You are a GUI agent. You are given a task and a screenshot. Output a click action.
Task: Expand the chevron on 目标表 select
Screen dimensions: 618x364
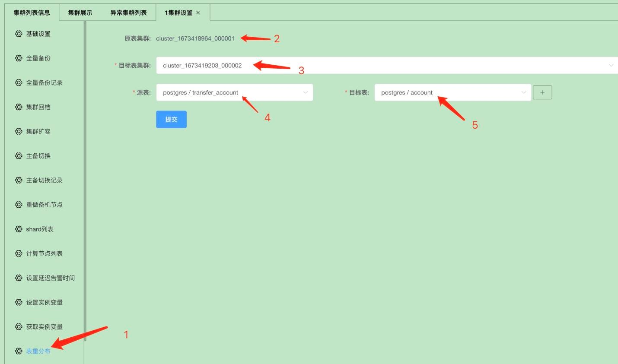tap(524, 92)
